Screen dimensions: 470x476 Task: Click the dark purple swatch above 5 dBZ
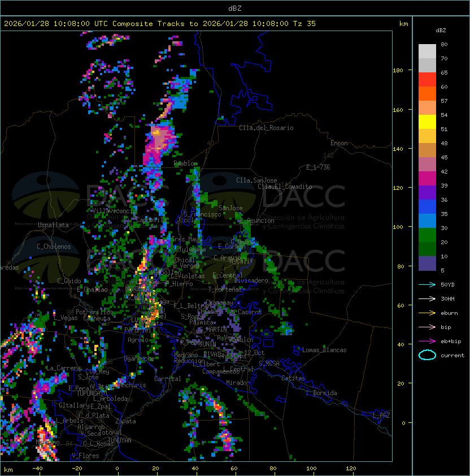tap(427, 263)
